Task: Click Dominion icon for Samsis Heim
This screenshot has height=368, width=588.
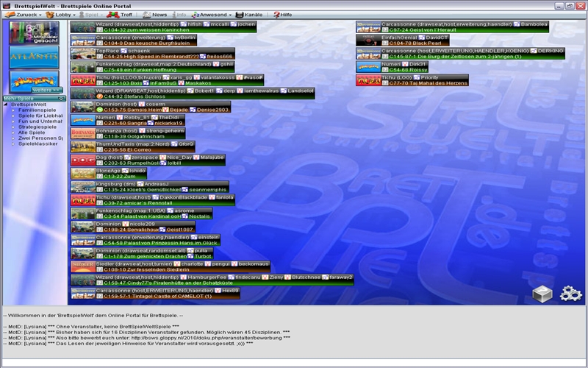Action: 83,107
